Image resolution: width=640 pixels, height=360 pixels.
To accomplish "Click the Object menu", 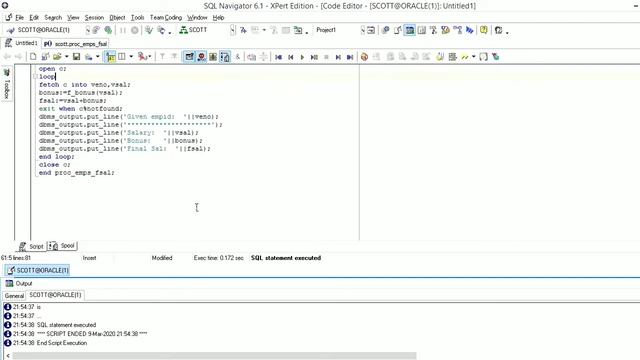I will (x=117, y=18).
